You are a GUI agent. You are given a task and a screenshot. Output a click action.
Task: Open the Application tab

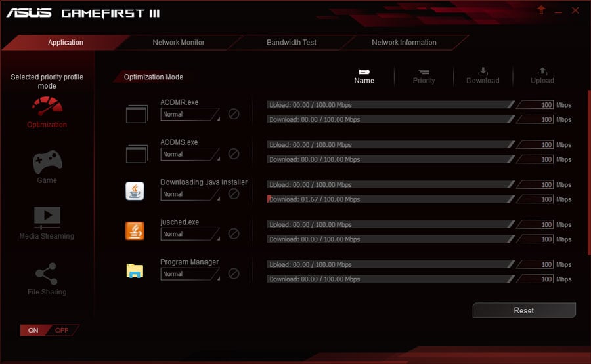coord(66,42)
